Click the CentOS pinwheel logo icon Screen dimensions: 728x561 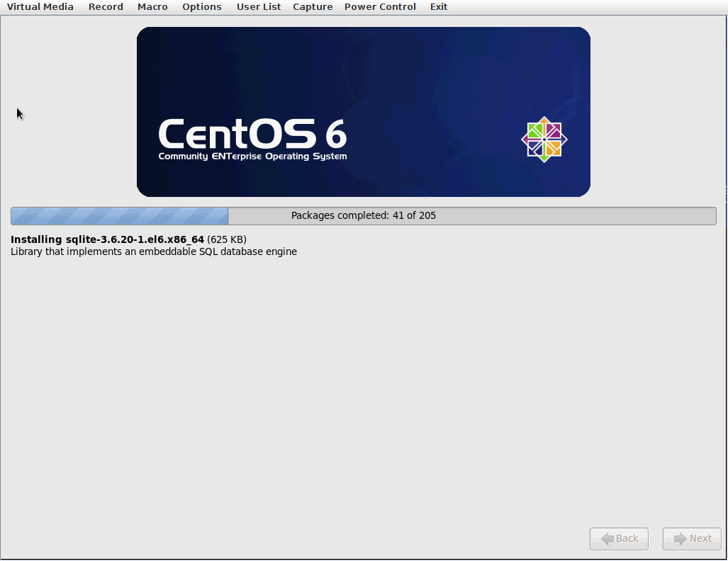point(544,140)
